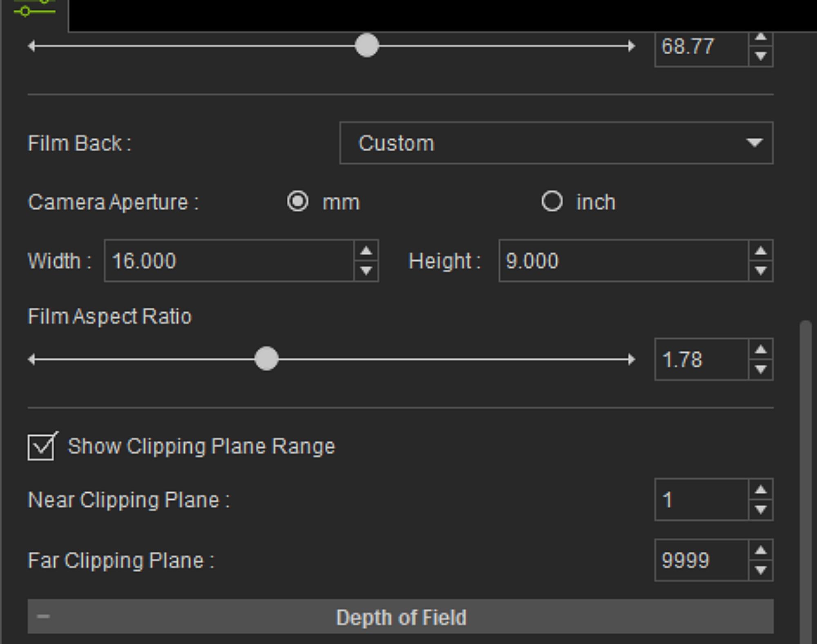Click the 68.77 value field
This screenshot has width=817, height=644.
701,49
